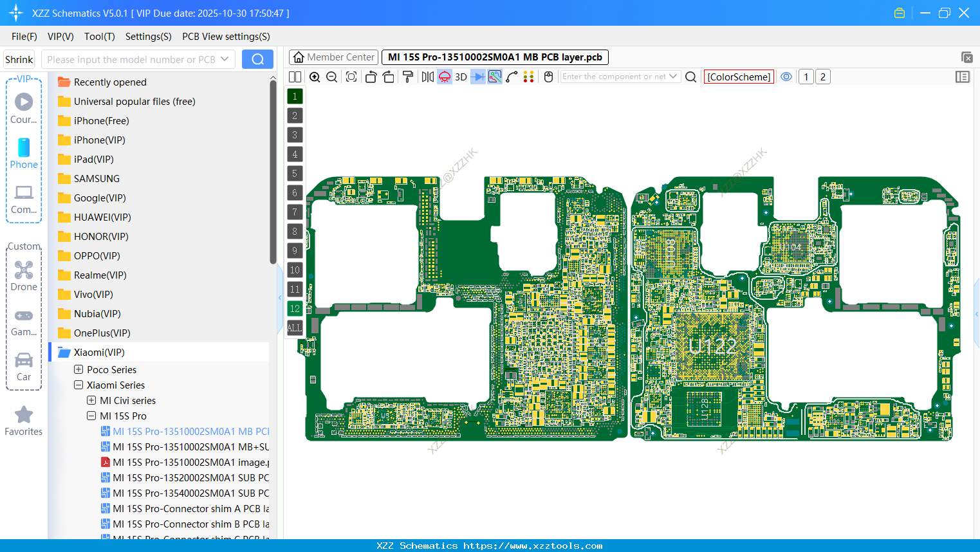Viewport: 980px width, 552px height.
Task: Select PCB layer 5
Action: 295,174
